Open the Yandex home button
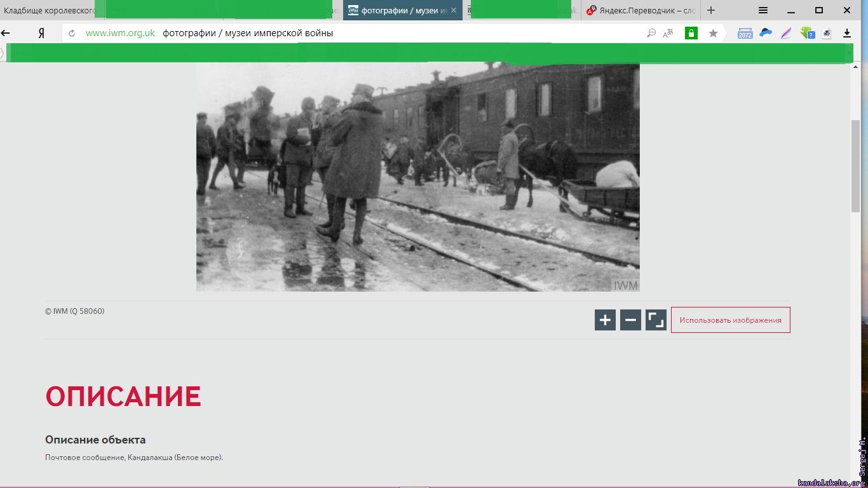Screen dimensions: 868x488 coord(41,33)
